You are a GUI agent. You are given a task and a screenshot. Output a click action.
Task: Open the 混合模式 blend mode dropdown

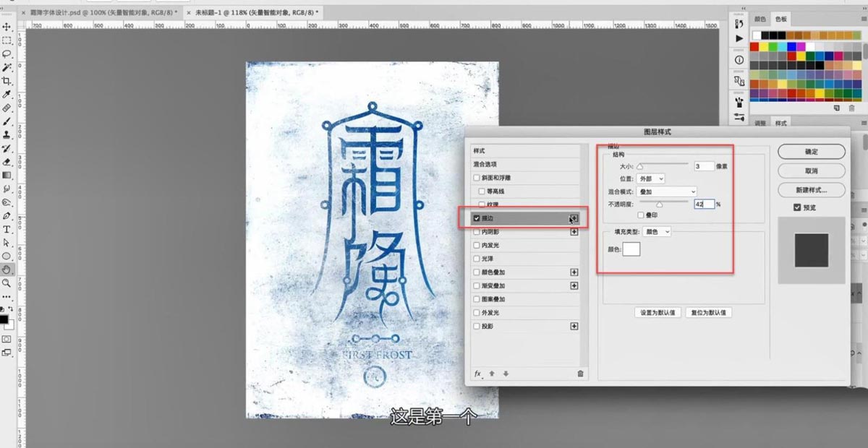(x=667, y=191)
